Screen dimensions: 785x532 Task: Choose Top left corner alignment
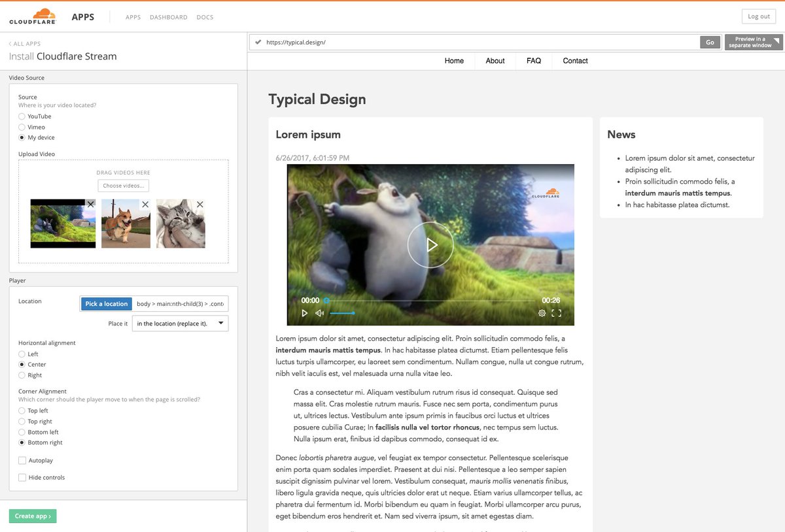[x=22, y=410]
